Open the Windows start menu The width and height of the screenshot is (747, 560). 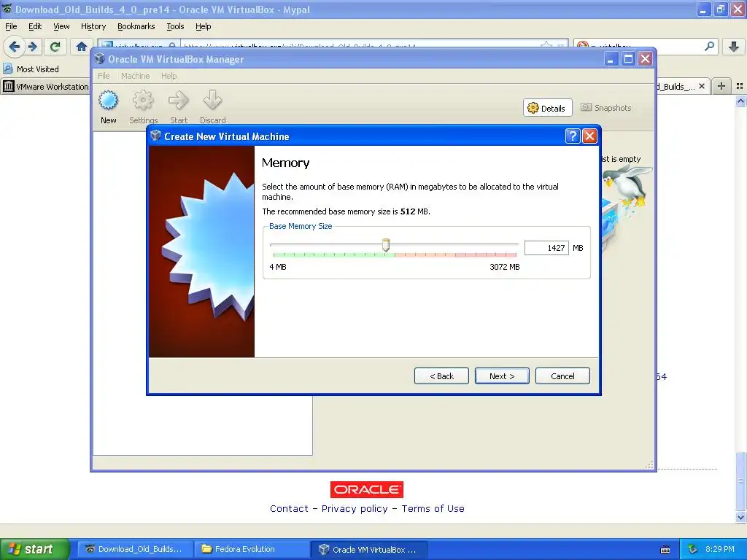click(x=34, y=549)
